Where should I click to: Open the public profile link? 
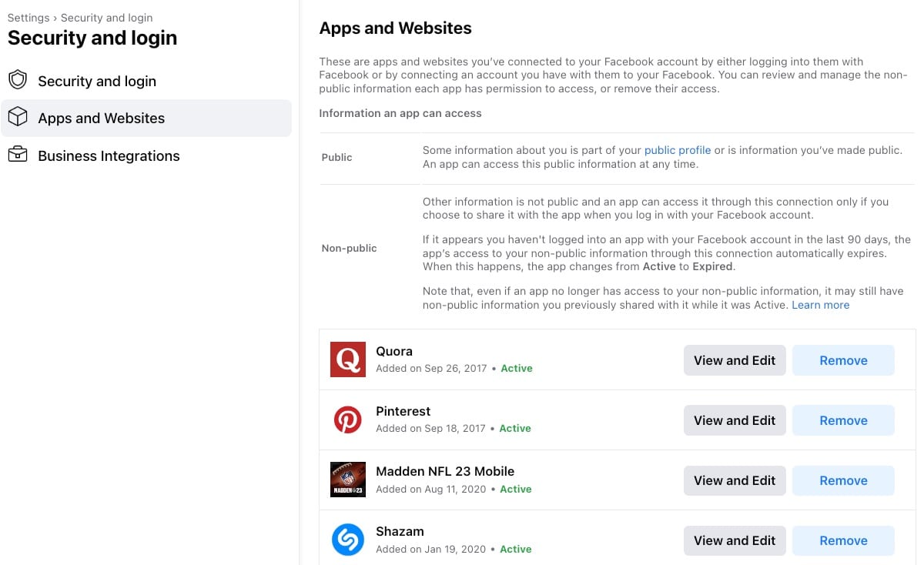click(678, 150)
